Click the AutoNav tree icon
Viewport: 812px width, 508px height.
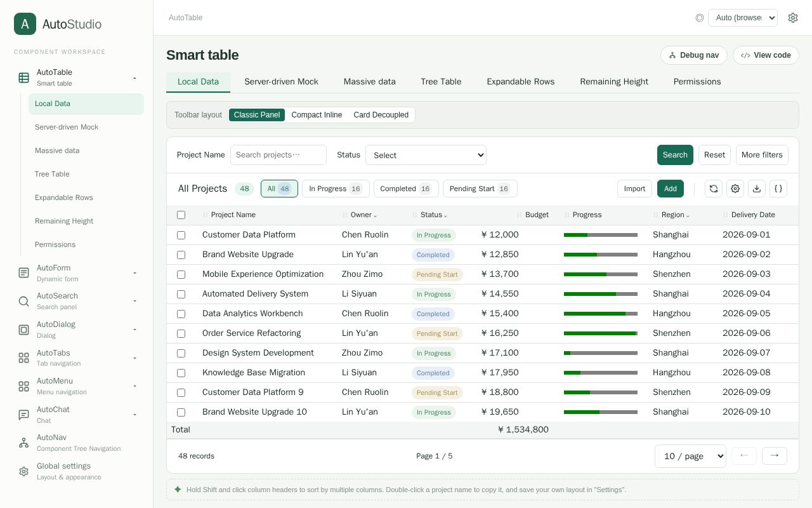pos(23,443)
